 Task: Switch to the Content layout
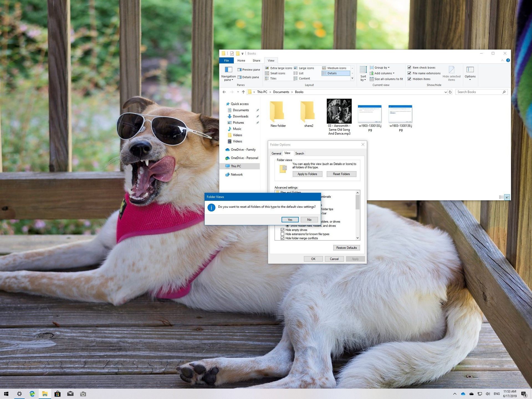pos(304,78)
